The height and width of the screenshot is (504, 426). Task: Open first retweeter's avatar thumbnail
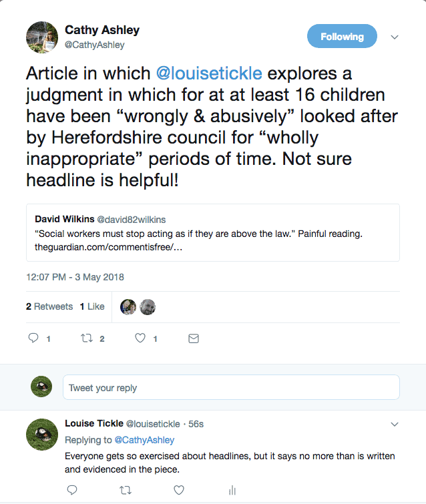coord(128,306)
